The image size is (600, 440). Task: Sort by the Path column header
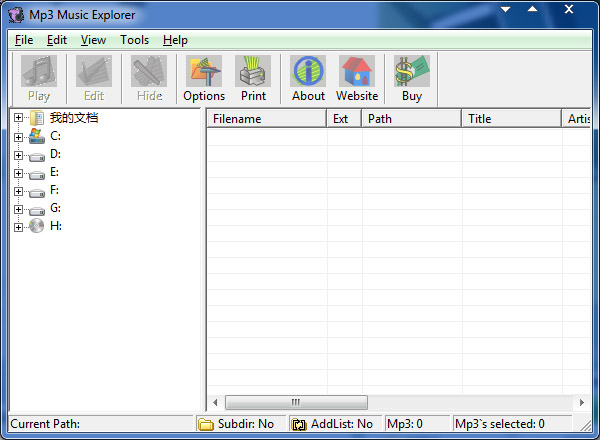[411, 119]
